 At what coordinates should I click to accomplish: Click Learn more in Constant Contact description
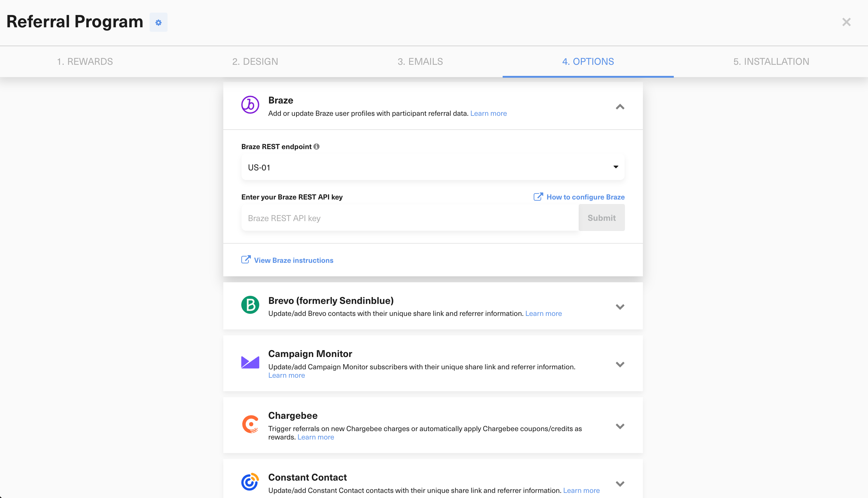tap(581, 490)
